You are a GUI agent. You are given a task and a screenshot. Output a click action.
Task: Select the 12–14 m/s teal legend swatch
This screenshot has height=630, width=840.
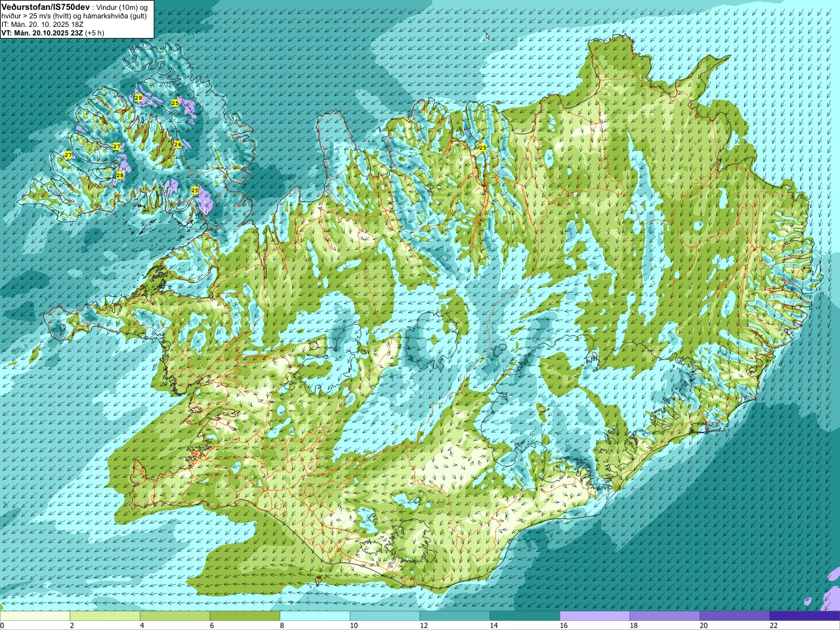[x=455, y=616]
